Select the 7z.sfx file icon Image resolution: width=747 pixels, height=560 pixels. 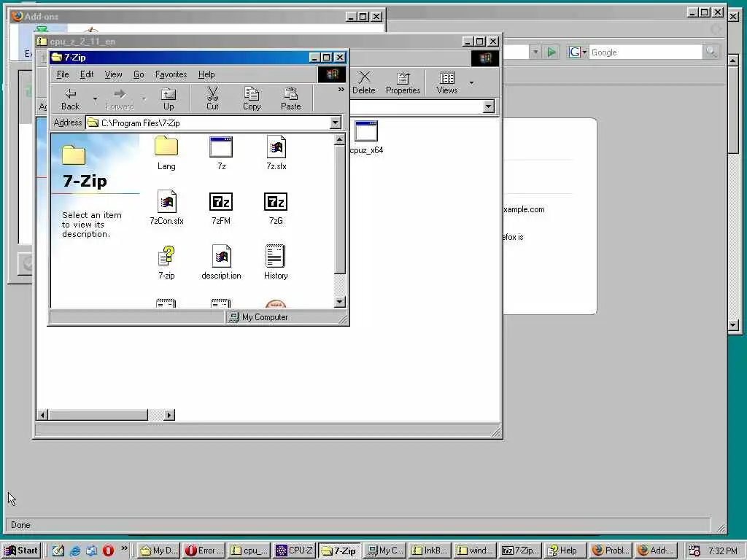(276, 153)
